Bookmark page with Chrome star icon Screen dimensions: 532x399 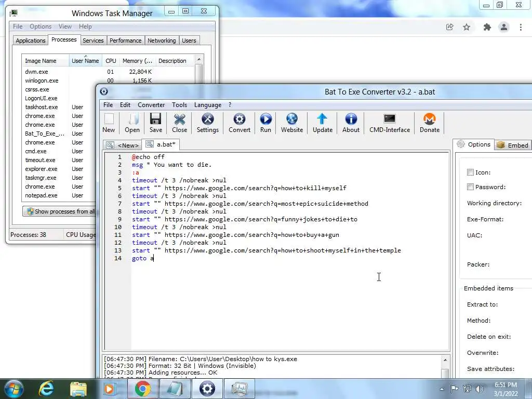[x=467, y=27]
